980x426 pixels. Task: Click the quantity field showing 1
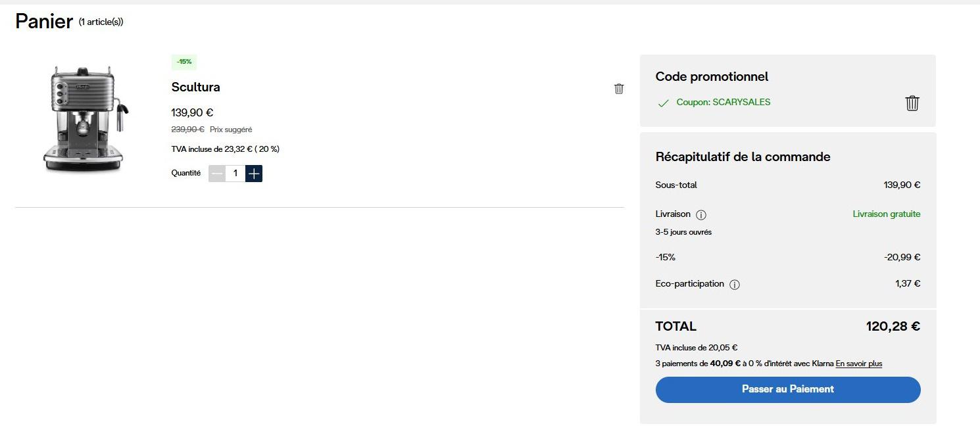(235, 174)
